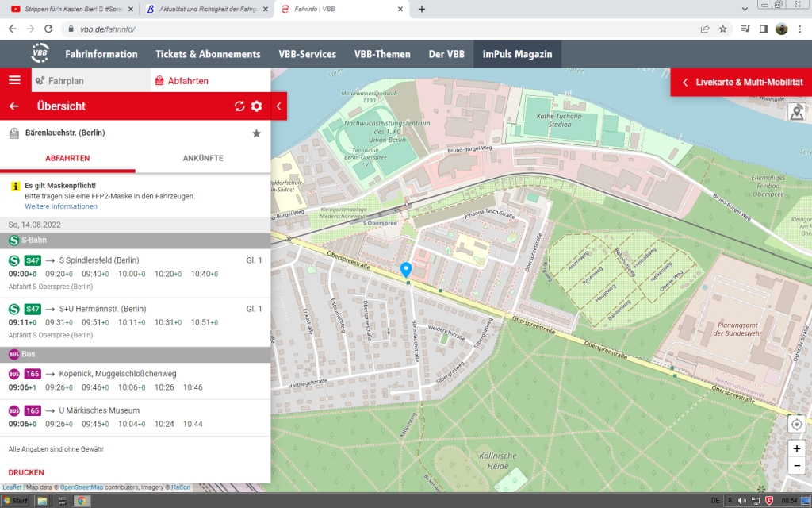Switch to the ANKÜNFTE sub-tab
Image resolution: width=812 pixels, height=508 pixels.
pos(203,158)
